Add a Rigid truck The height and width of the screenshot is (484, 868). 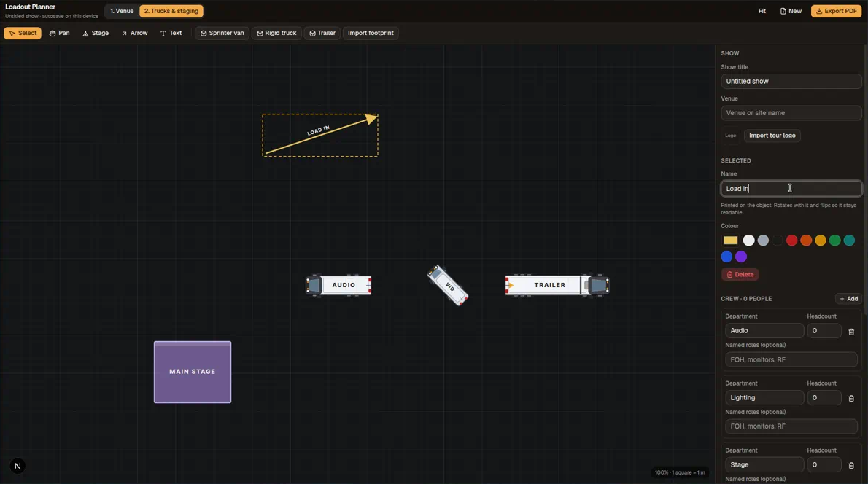tap(276, 34)
